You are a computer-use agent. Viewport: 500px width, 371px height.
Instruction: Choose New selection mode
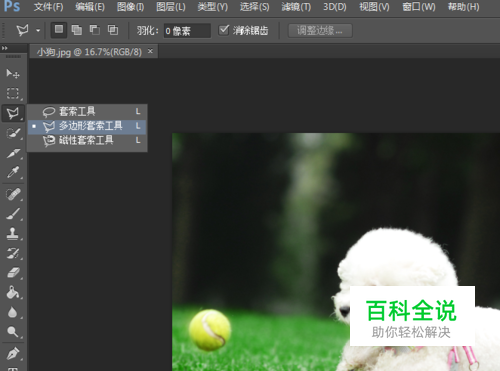click(x=59, y=30)
